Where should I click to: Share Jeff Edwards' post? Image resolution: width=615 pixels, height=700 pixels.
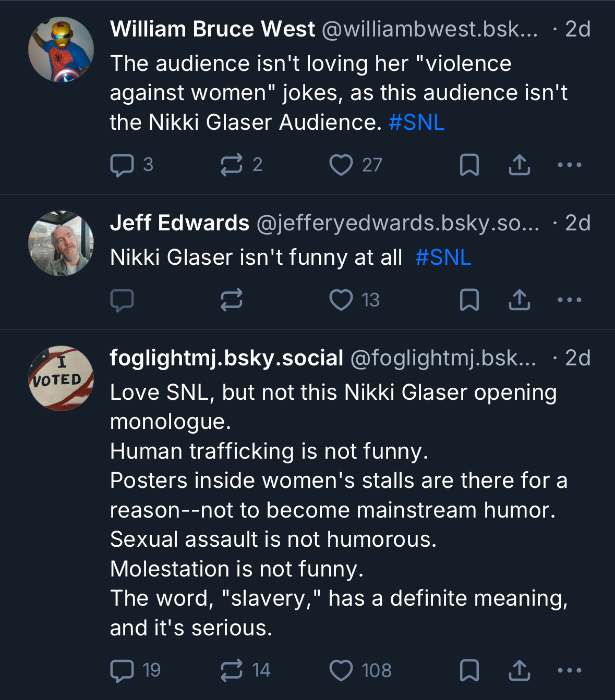coord(520,300)
